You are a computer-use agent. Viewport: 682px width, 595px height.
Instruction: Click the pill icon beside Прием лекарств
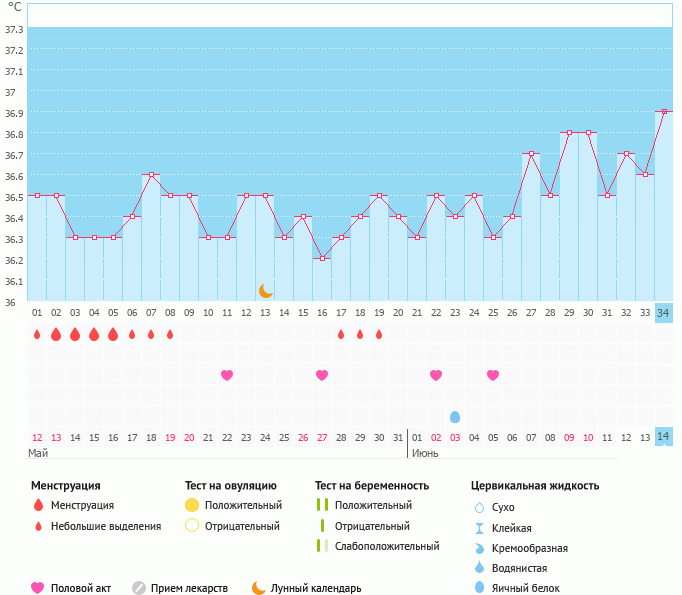coord(139,588)
